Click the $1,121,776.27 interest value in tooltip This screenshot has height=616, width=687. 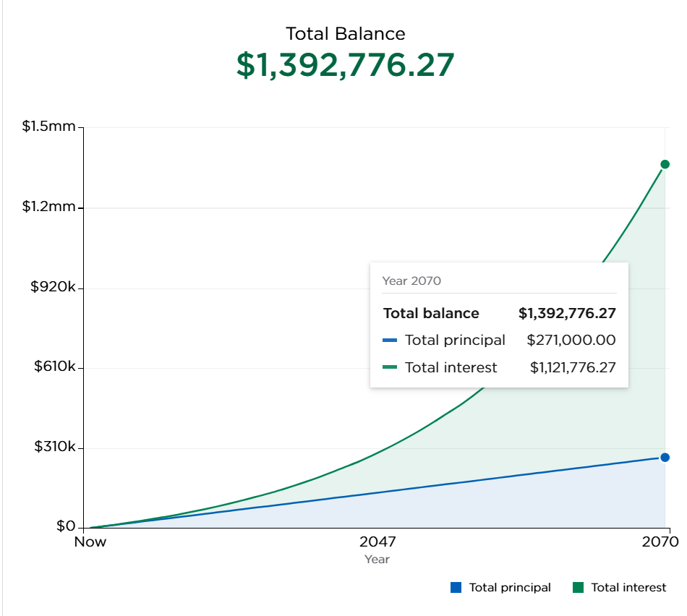click(573, 368)
